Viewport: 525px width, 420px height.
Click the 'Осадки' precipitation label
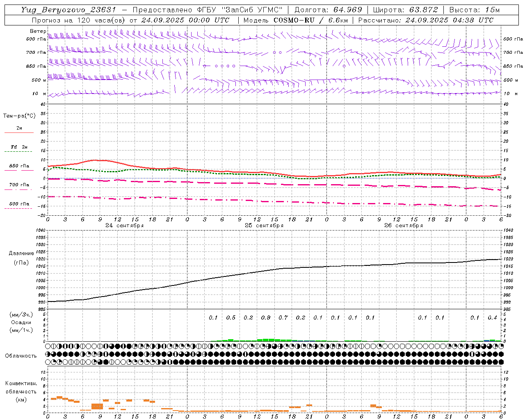point(21,322)
